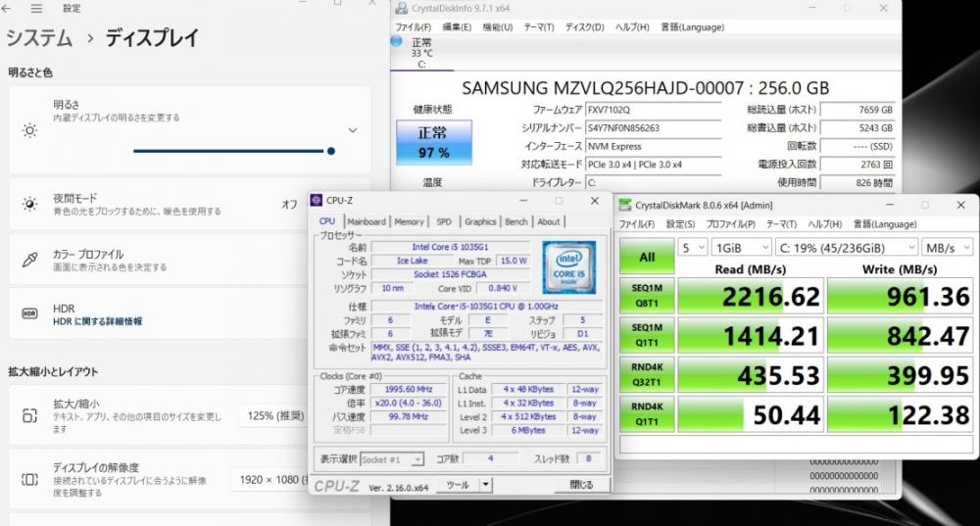Switch to the Memory tab in CPU-Z
This screenshot has height=526, width=980.
(x=409, y=221)
